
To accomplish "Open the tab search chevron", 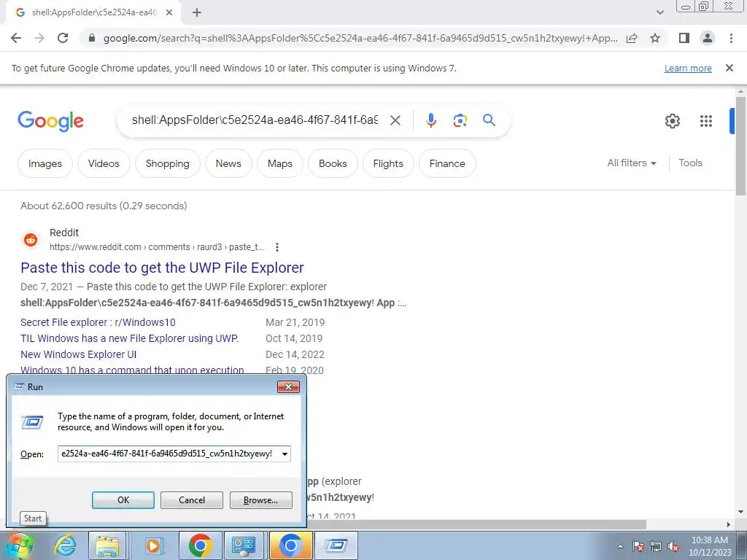I will point(659,13).
